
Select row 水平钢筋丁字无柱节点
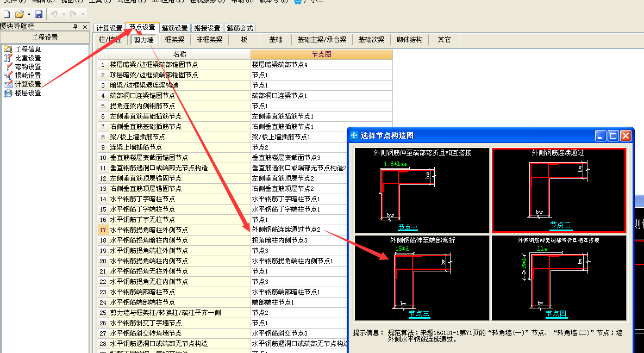click(x=179, y=219)
